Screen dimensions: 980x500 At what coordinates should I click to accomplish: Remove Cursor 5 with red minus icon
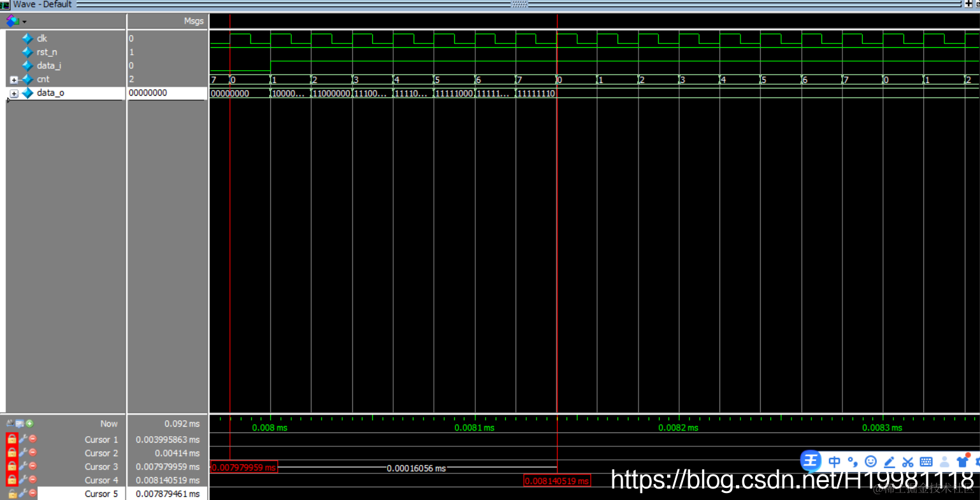click(32, 494)
